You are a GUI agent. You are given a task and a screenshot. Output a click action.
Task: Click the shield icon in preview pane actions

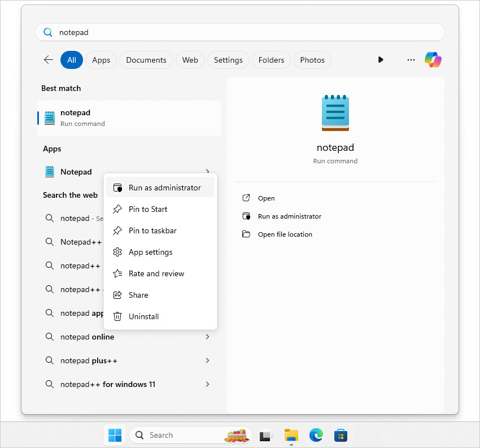click(246, 216)
